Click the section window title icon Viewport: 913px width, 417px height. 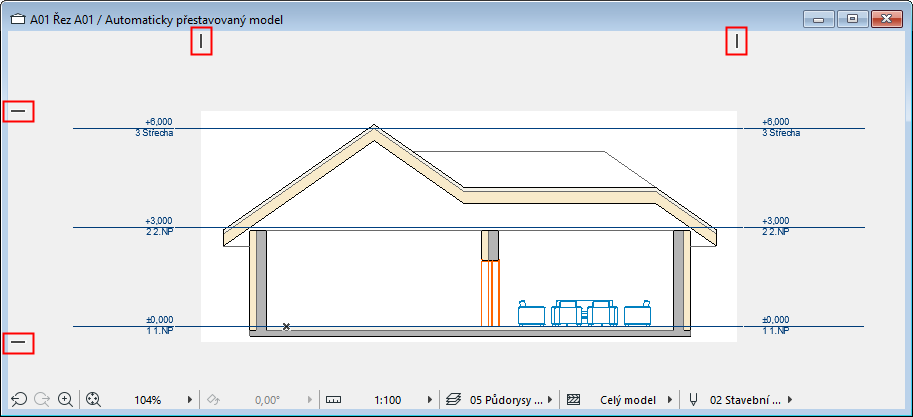tap(19, 20)
